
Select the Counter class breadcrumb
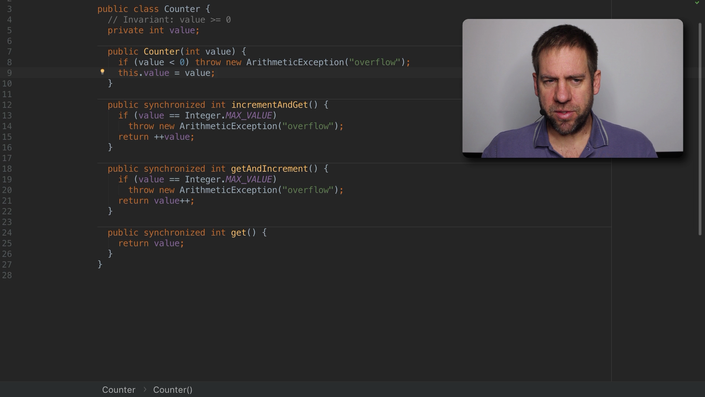click(118, 390)
